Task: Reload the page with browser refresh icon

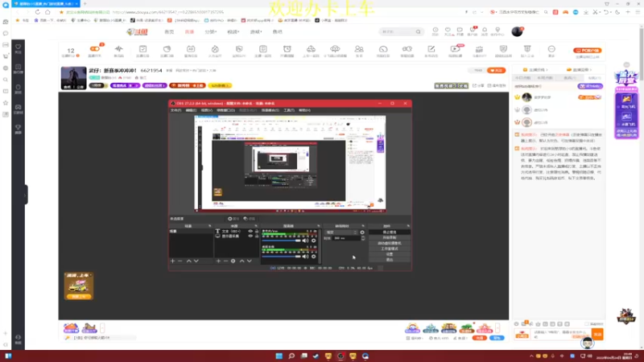Action: tap(38, 12)
